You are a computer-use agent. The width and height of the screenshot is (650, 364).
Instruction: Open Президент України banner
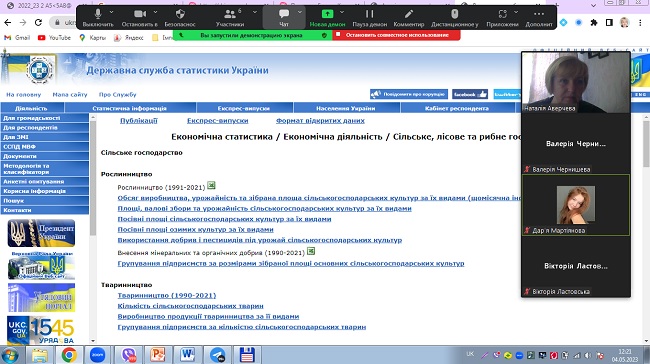(41, 233)
